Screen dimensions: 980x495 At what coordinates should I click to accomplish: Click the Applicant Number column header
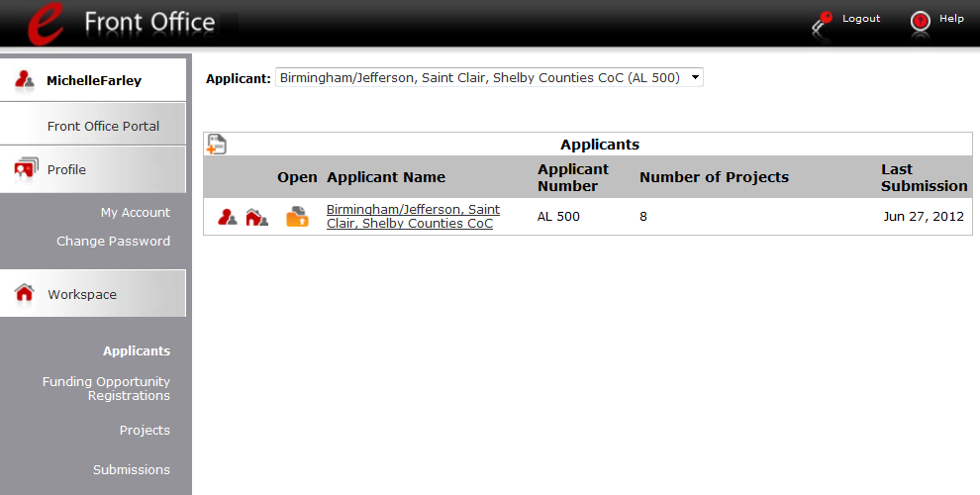tap(573, 177)
